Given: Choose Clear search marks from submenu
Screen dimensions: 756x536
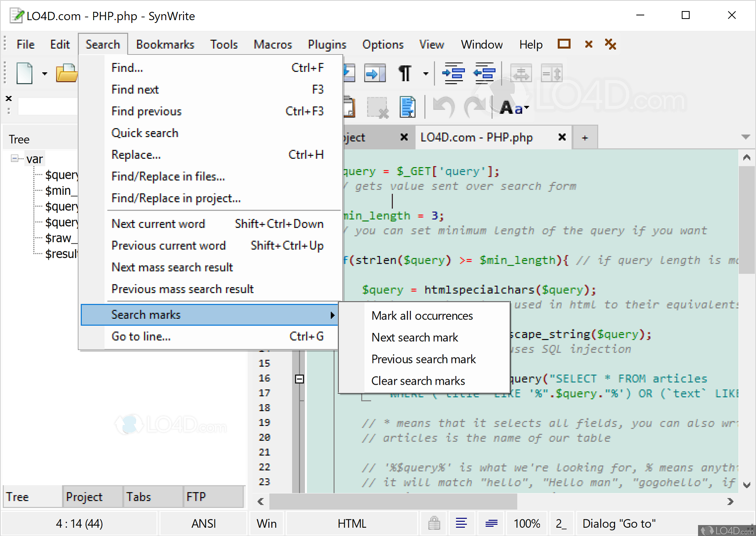Looking at the screenshot, I should (418, 380).
